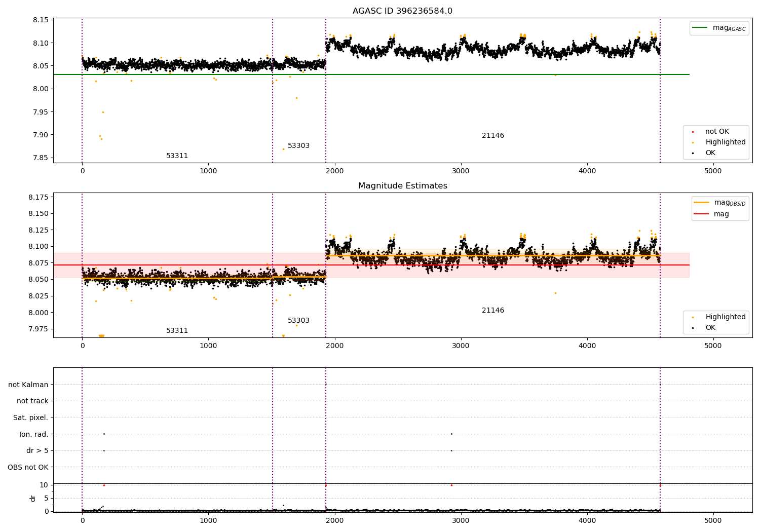Click '21146' in the Magnitude Estimates plot
This screenshot has width=760, height=532.
[493, 311]
